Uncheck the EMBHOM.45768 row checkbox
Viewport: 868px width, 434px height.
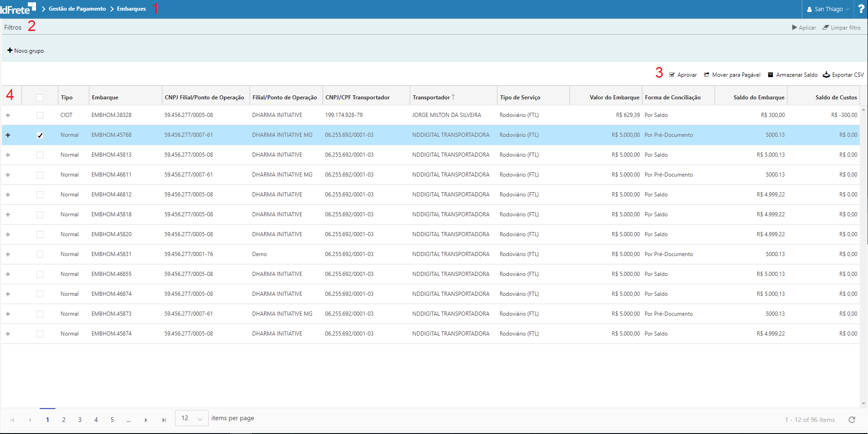click(x=40, y=135)
